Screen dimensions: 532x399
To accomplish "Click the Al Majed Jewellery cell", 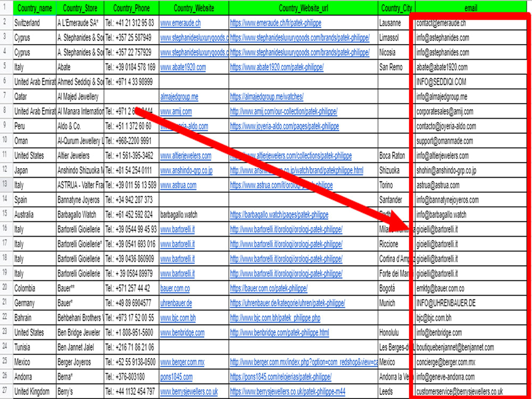I will coord(80,97).
